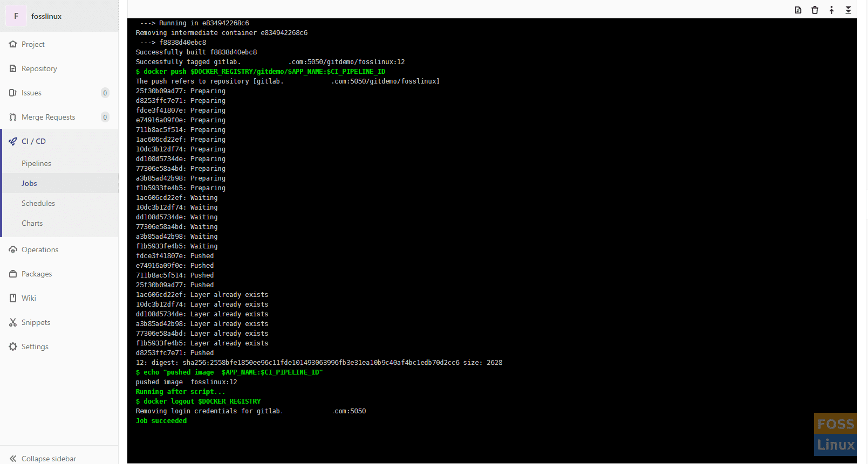
Task: Open Charts submenu item
Action: pyautogui.click(x=32, y=223)
